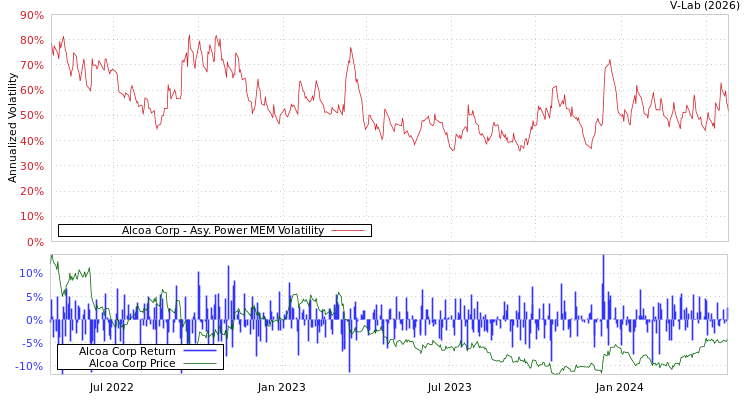
Task: Click the blue 10% label on the return axis
Action: point(31,274)
